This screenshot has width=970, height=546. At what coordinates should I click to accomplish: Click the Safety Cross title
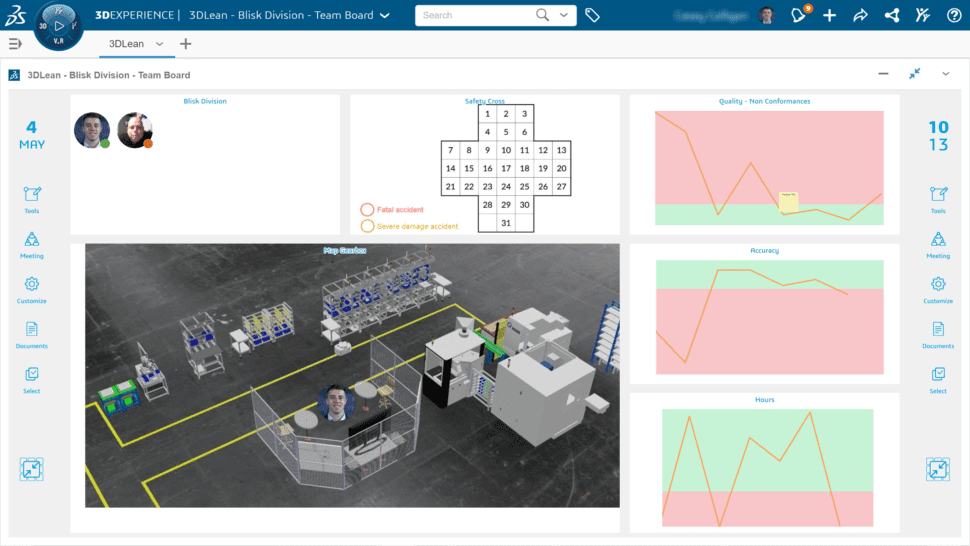tap(484, 101)
